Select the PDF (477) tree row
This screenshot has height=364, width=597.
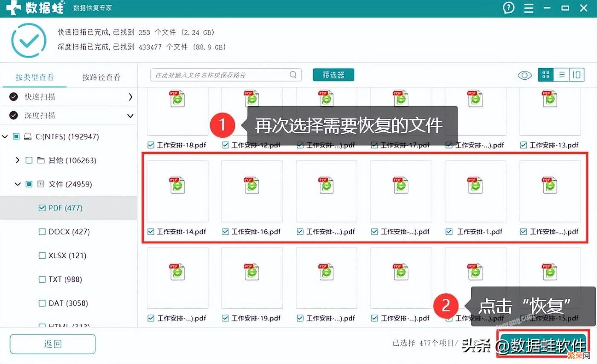point(68,208)
